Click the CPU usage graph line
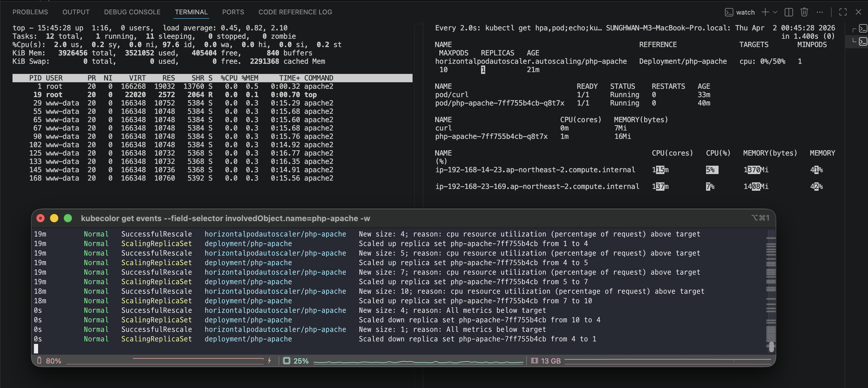The width and height of the screenshot is (868, 388). (x=418, y=362)
